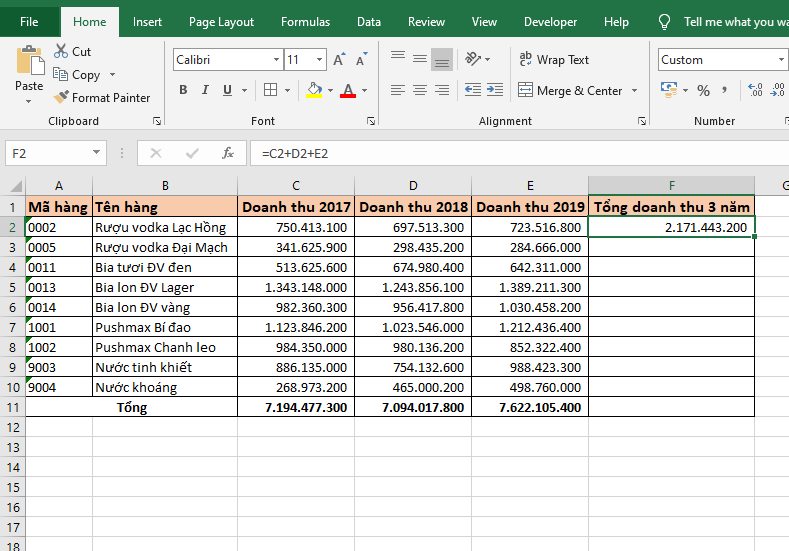This screenshot has width=789, height=551.
Task: Toggle Wrap Text option
Action: [x=554, y=60]
